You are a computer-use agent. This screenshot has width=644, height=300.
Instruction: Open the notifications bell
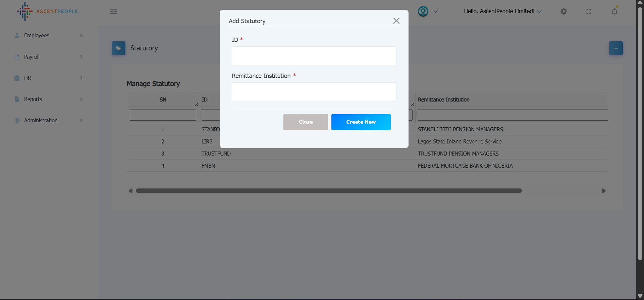614,12
